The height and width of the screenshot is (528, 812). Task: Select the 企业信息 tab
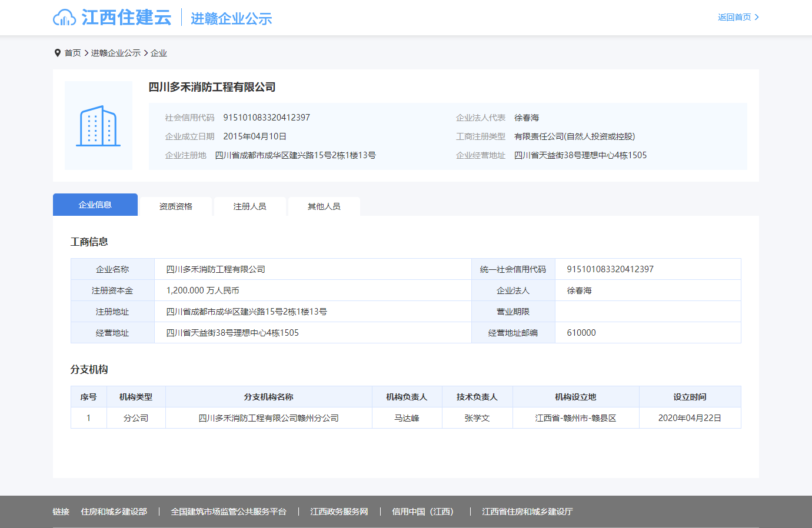[x=95, y=205]
